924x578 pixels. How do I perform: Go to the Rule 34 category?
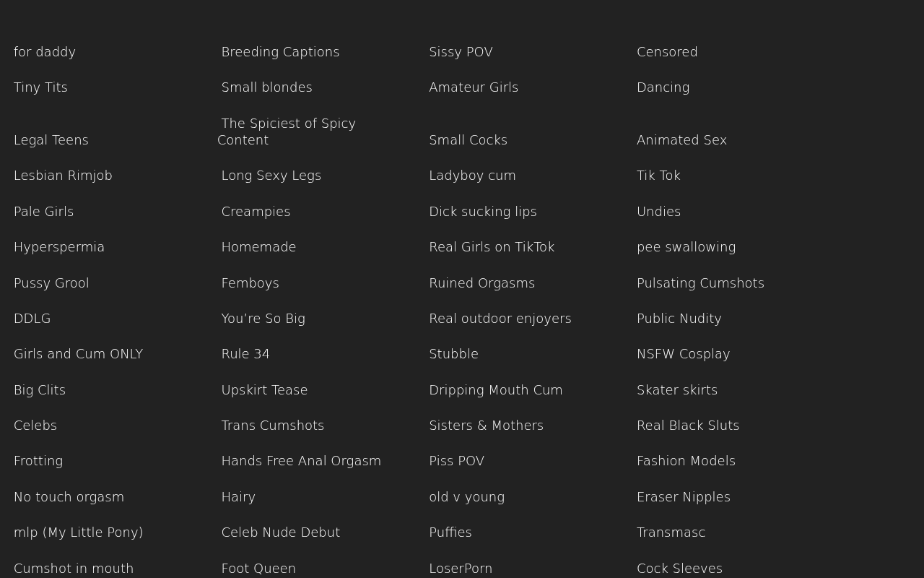[x=245, y=354]
